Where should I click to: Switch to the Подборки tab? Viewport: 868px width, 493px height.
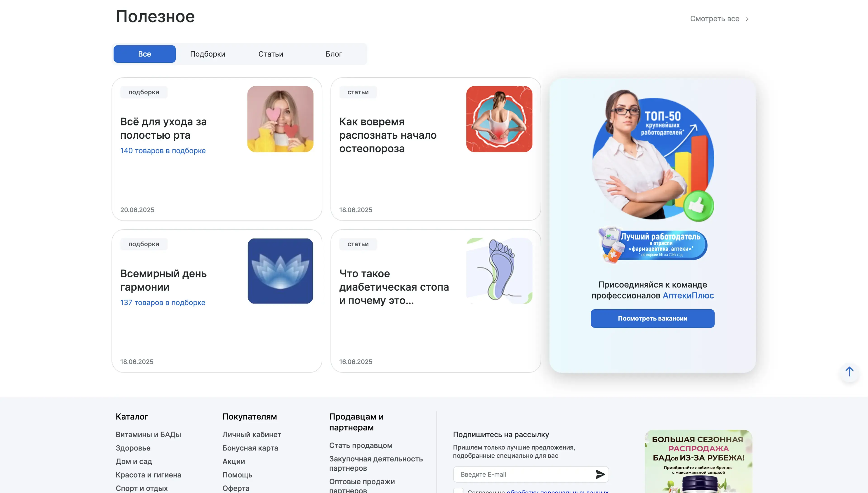208,54
